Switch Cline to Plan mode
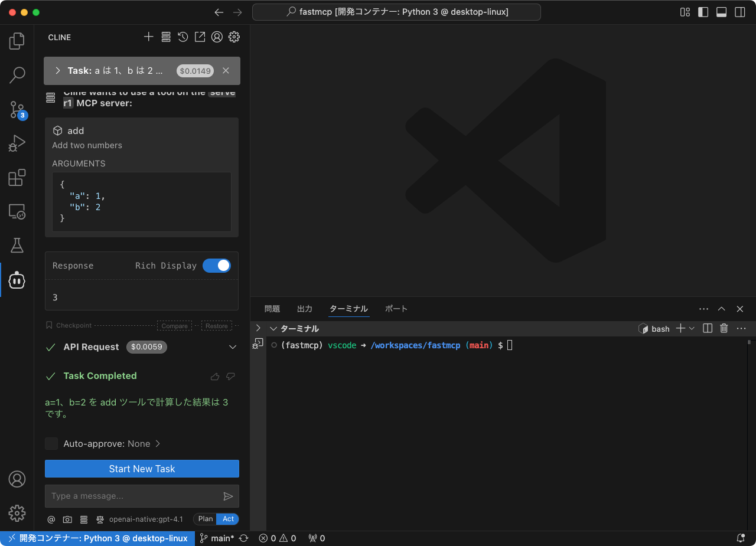The height and width of the screenshot is (546, 756). 205,519
